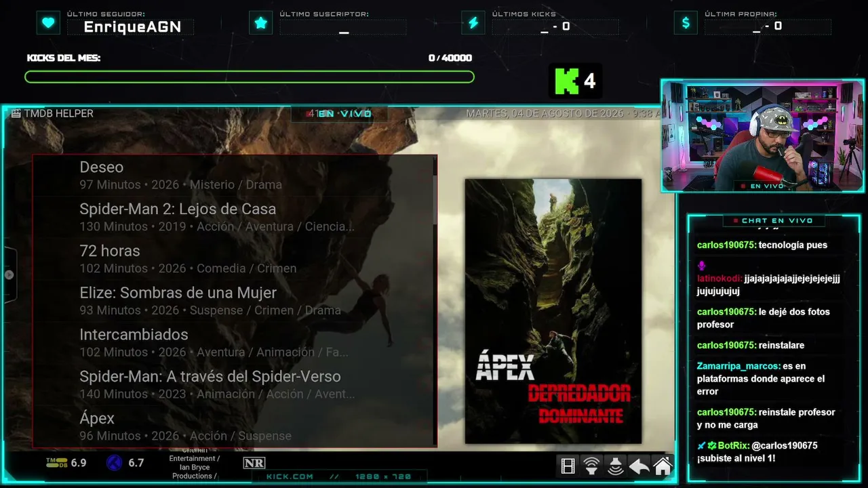
Task: Click the number 4 beside Kick logo
Action: tap(589, 81)
